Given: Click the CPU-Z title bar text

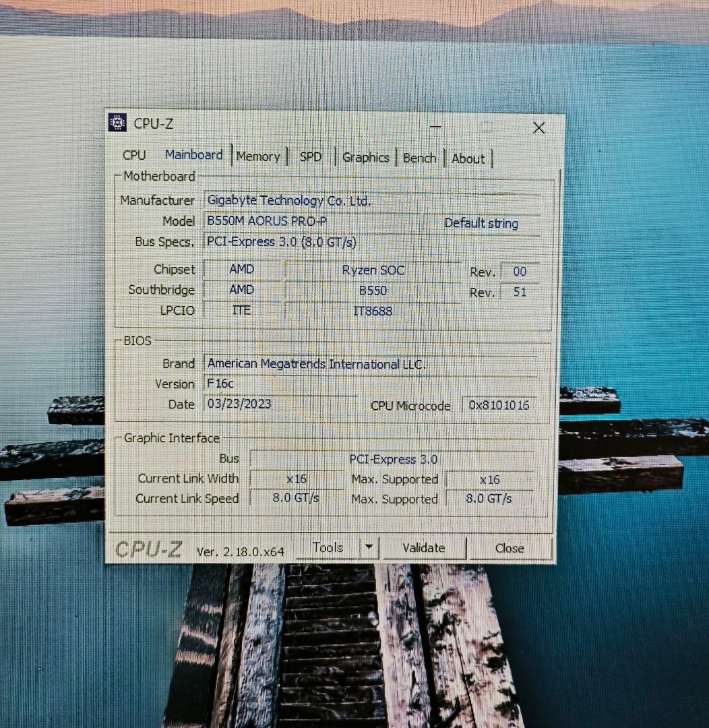Looking at the screenshot, I should pos(154,123).
